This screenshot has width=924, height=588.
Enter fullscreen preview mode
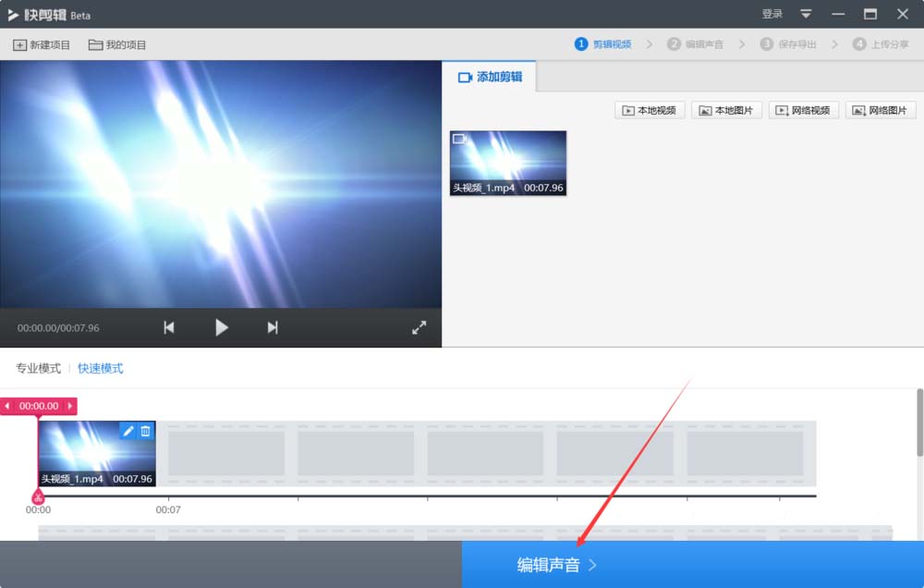[419, 326]
